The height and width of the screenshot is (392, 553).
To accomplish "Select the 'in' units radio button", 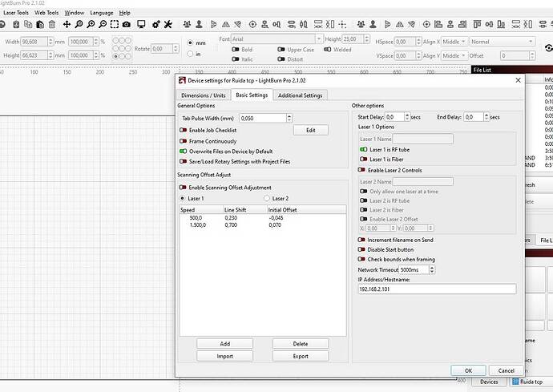I will [x=191, y=54].
